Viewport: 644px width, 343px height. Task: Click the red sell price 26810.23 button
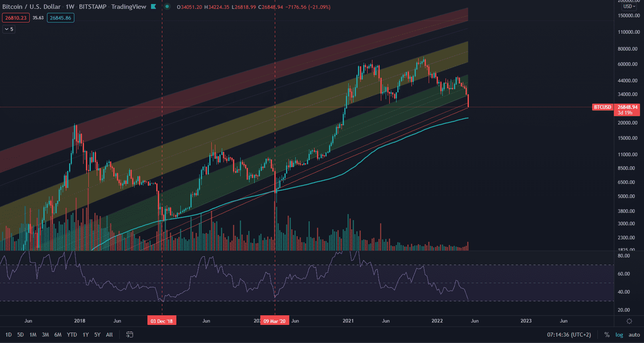(x=16, y=18)
